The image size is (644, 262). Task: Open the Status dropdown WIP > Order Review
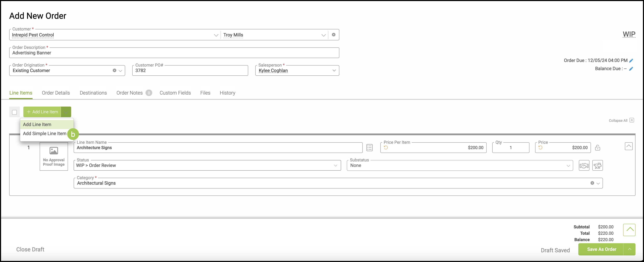(207, 166)
